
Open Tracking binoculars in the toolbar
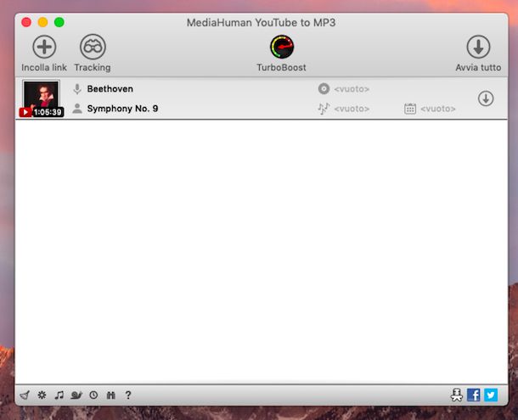(x=93, y=47)
